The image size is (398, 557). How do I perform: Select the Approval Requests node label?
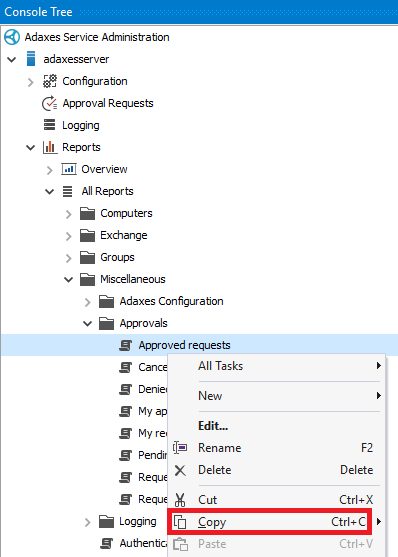[x=108, y=103]
